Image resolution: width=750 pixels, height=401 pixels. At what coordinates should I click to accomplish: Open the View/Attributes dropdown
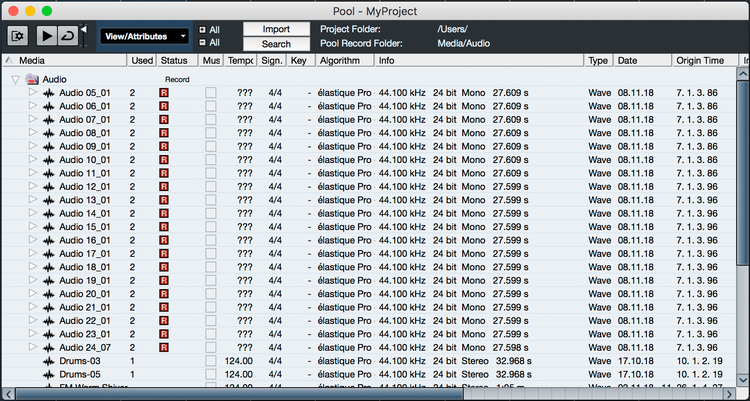(x=144, y=36)
